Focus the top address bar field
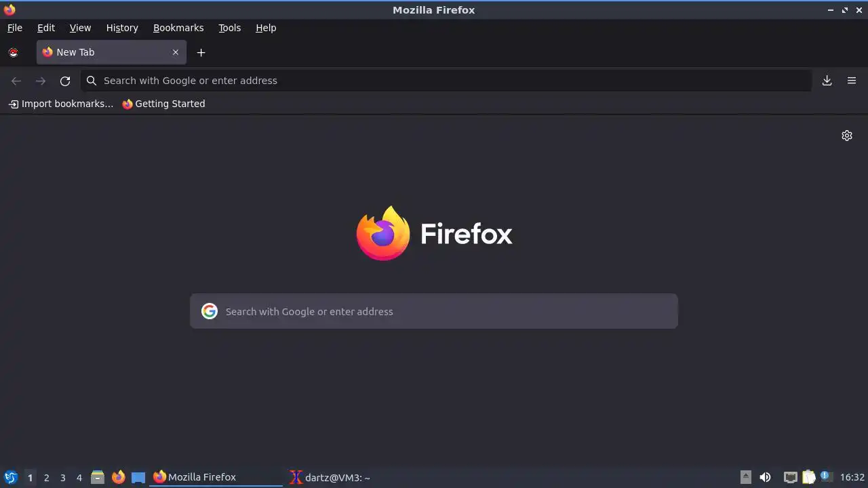This screenshot has width=868, height=488. pyautogui.click(x=446, y=81)
